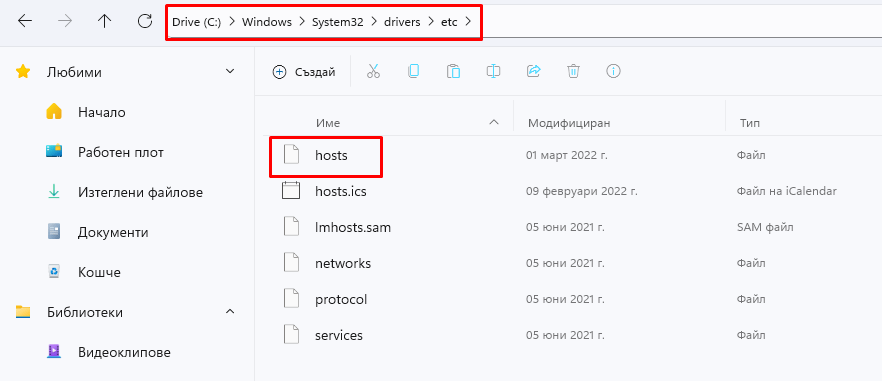The image size is (882, 381).
Task: Click the services file icon
Action: (291, 335)
